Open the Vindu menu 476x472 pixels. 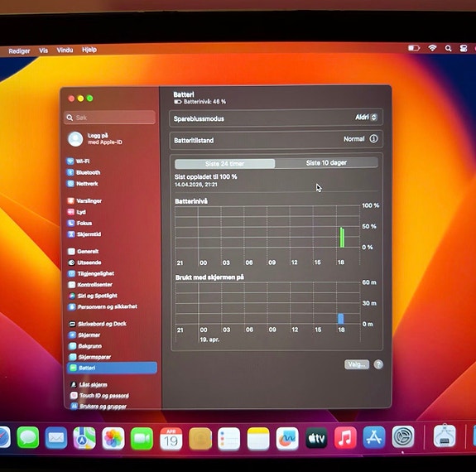[65, 51]
